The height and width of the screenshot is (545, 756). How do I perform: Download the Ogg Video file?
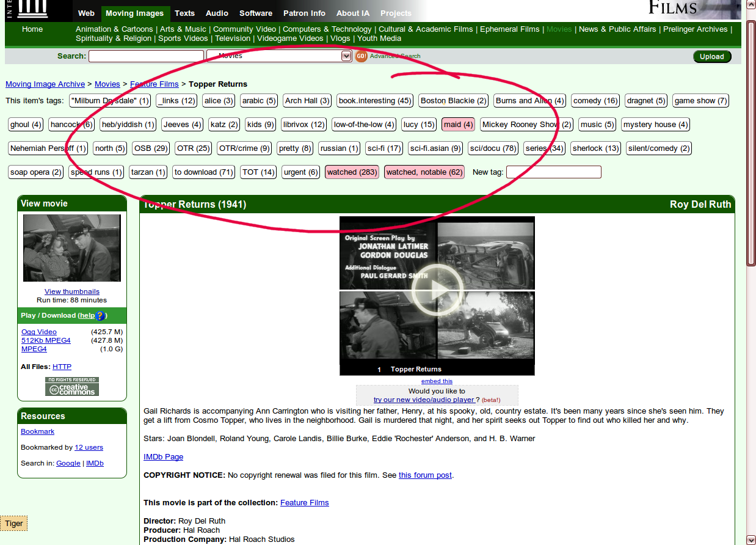(39, 332)
